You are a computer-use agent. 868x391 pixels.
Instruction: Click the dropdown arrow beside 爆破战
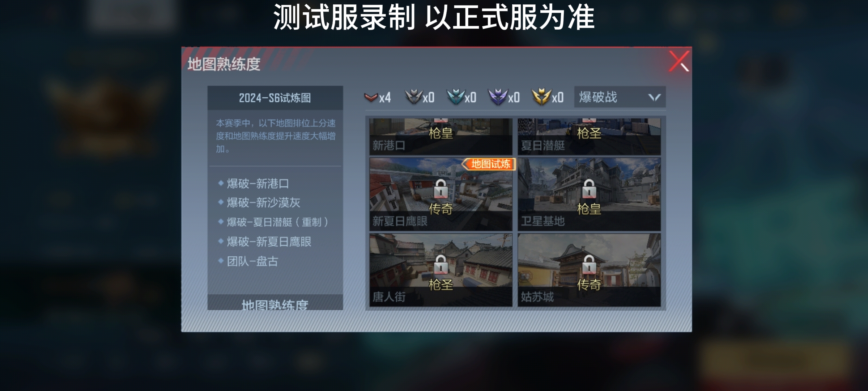(x=654, y=97)
